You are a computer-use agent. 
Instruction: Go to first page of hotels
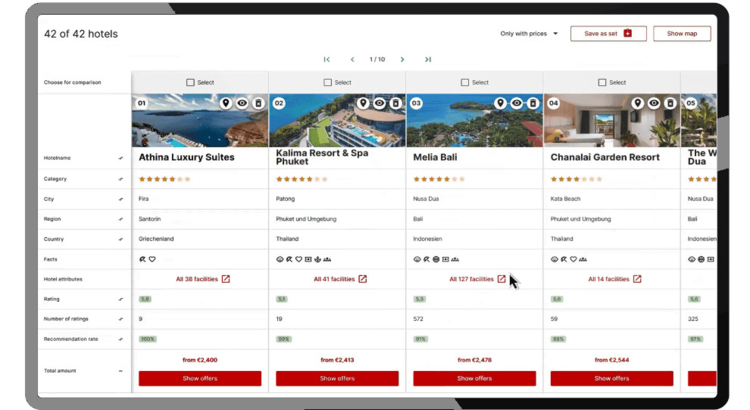click(x=327, y=59)
